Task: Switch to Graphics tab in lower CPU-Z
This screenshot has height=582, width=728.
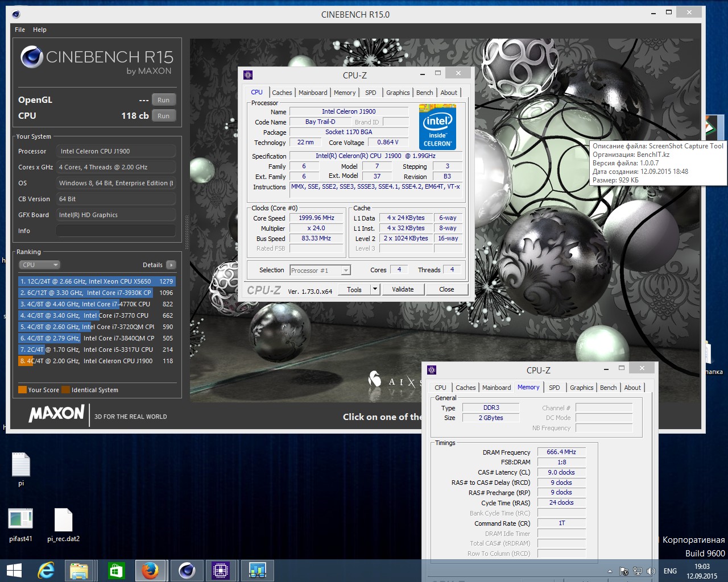Action: click(582, 388)
